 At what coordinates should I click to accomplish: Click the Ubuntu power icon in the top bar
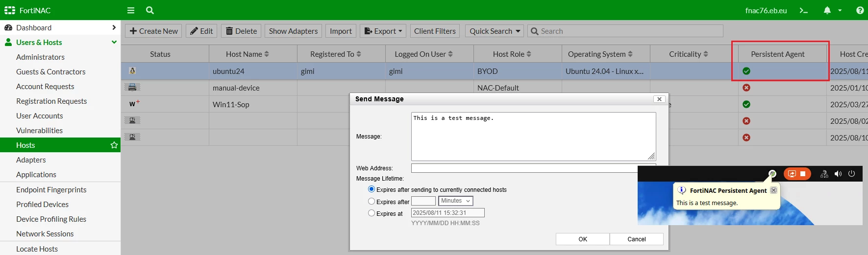click(851, 174)
